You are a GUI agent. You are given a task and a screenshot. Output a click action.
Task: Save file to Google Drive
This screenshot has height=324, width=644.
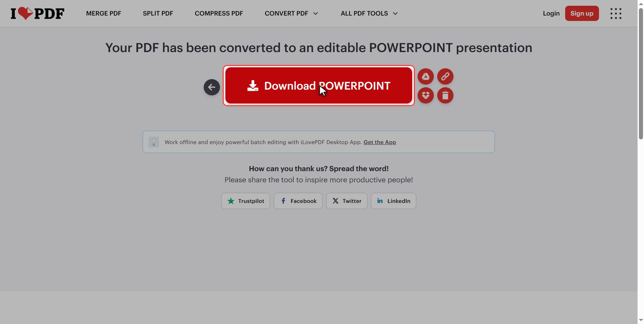click(426, 76)
